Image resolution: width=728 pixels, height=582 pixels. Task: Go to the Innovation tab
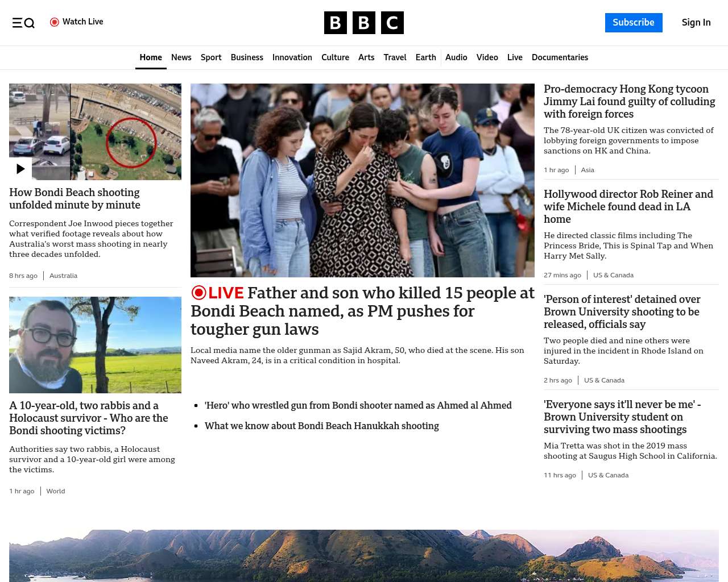(292, 57)
